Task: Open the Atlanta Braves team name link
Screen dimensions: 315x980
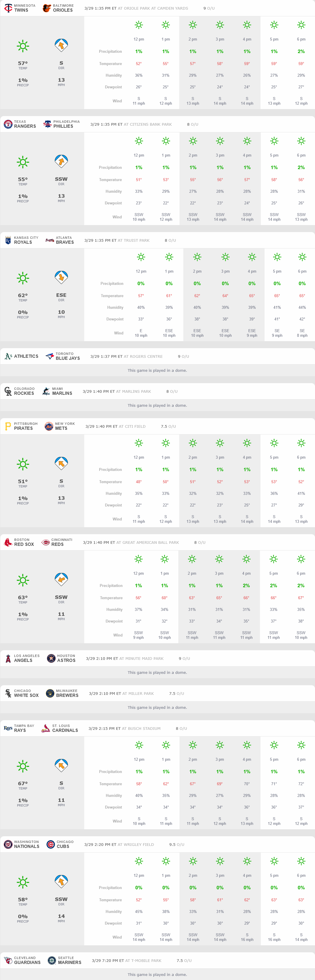Action: (65, 242)
